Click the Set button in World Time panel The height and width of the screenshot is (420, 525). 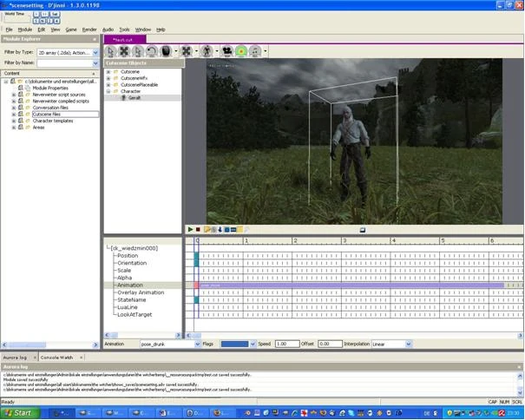pyautogui.click(x=55, y=14)
